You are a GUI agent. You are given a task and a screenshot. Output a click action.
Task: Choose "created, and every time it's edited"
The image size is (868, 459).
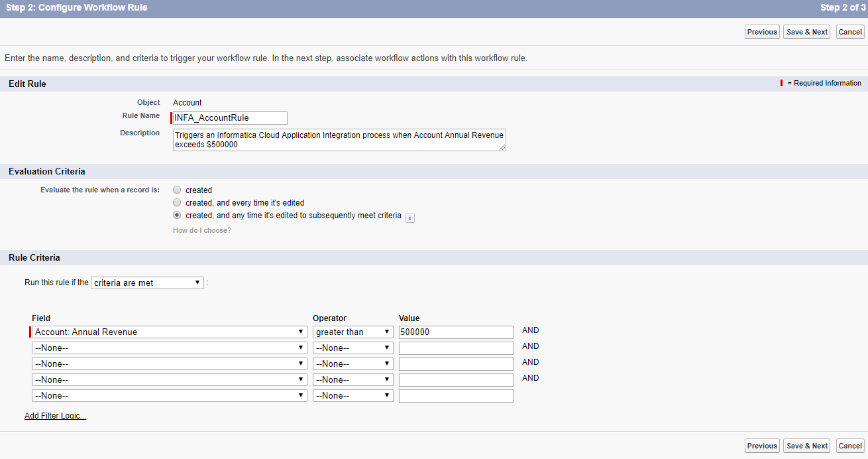pos(177,202)
